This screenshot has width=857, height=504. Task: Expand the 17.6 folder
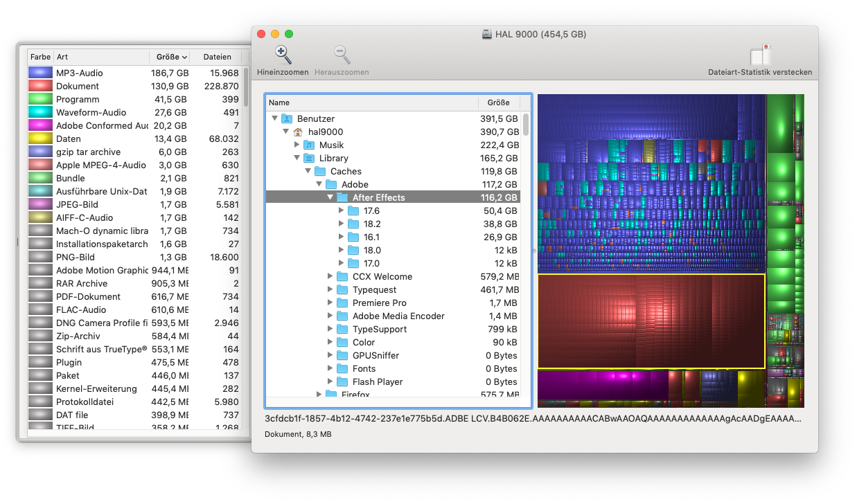[x=341, y=211]
